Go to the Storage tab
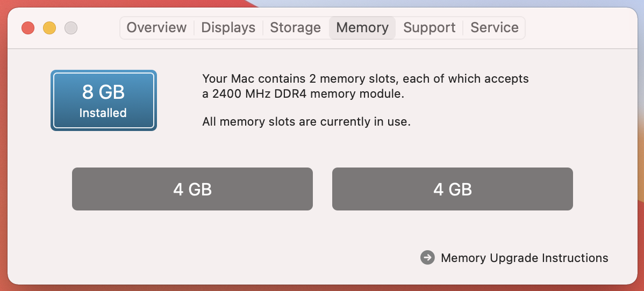The height and width of the screenshot is (291, 644). point(295,27)
